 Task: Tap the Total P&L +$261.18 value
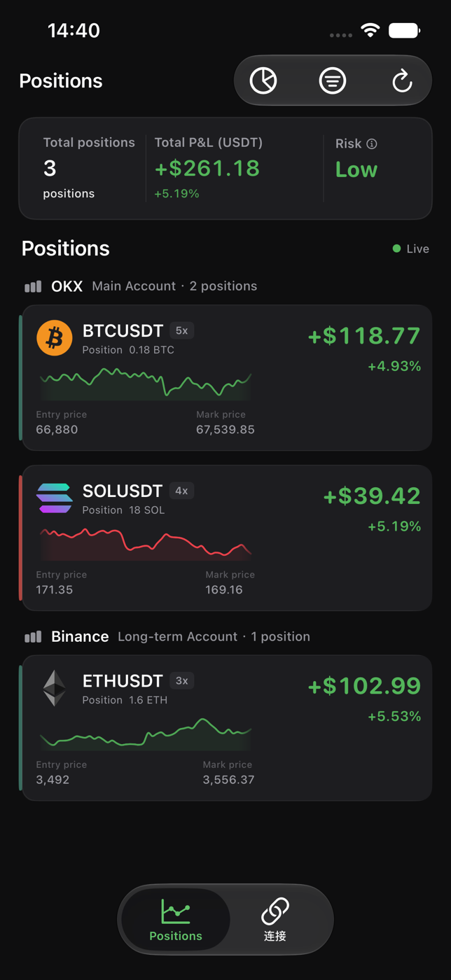[x=207, y=168]
